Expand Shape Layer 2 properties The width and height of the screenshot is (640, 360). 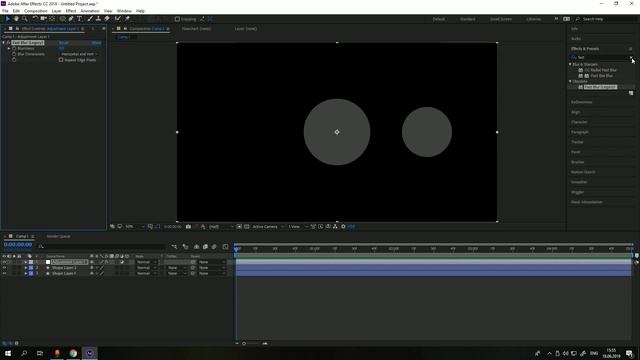[25, 268]
